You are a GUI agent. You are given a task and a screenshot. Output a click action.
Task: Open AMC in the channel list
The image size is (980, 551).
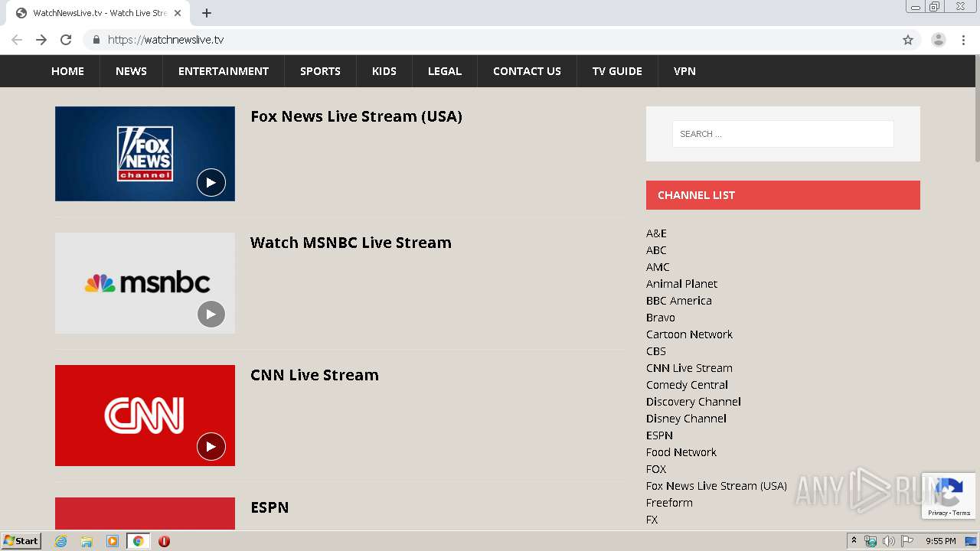[x=658, y=267]
